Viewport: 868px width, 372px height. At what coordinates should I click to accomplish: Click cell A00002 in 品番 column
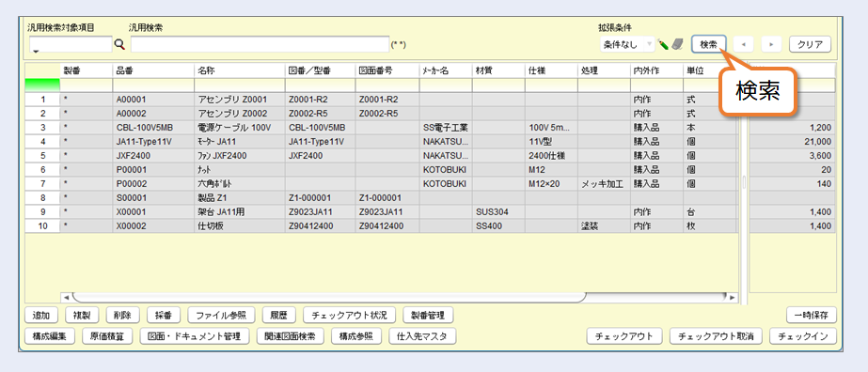point(154,114)
